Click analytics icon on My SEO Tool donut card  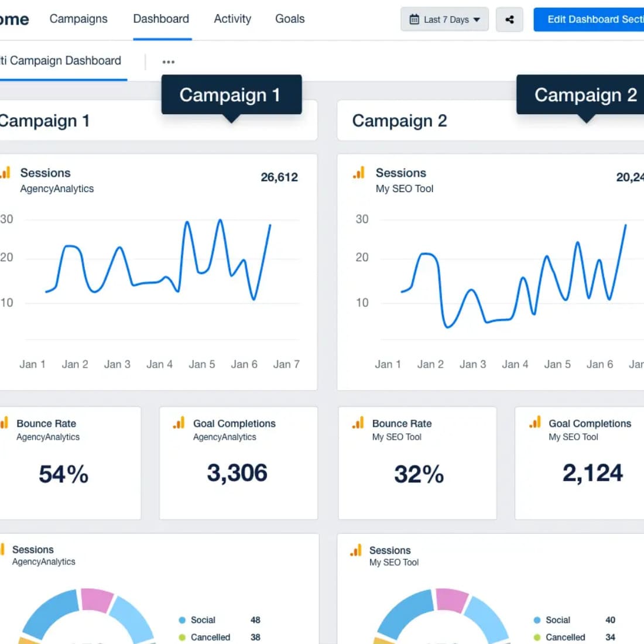(x=356, y=550)
